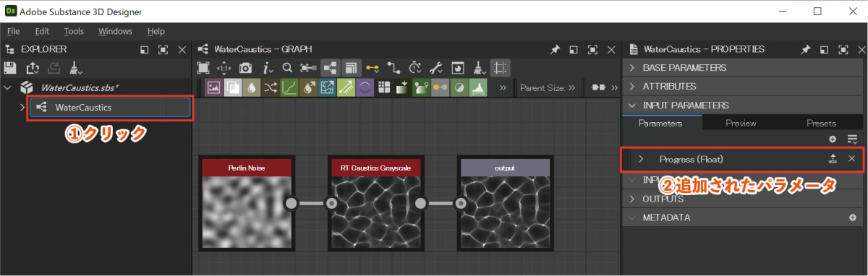Image resolution: width=868 pixels, height=276 pixels.
Task: Click the camera snapshot icon in Graph toolbar
Action: tap(246, 68)
